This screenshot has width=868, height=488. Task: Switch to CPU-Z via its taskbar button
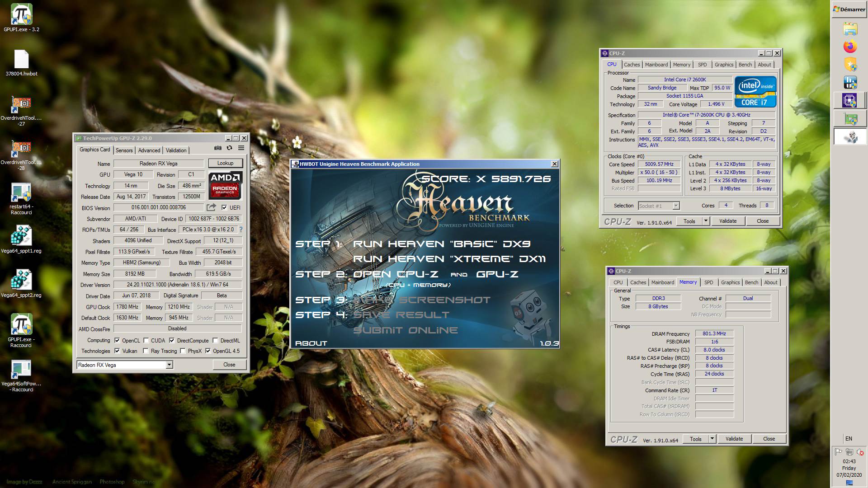pyautogui.click(x=850, y=100)
